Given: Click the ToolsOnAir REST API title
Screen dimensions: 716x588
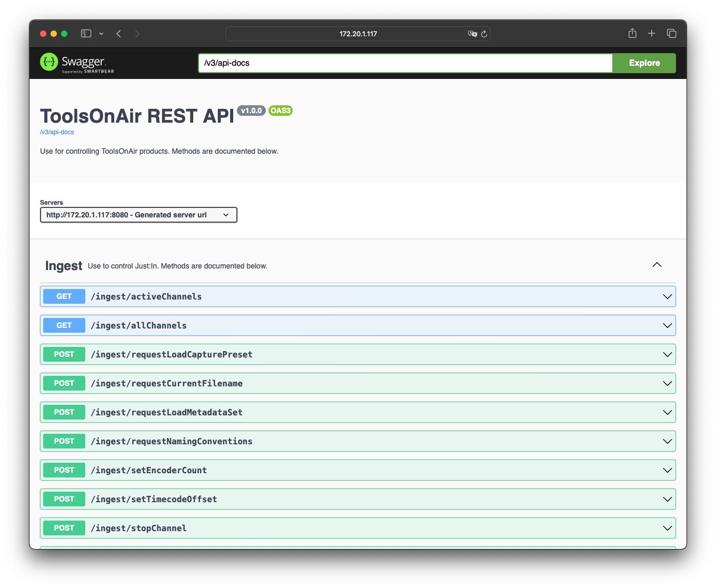Looking at the screenshot, I should click(137, 116).
